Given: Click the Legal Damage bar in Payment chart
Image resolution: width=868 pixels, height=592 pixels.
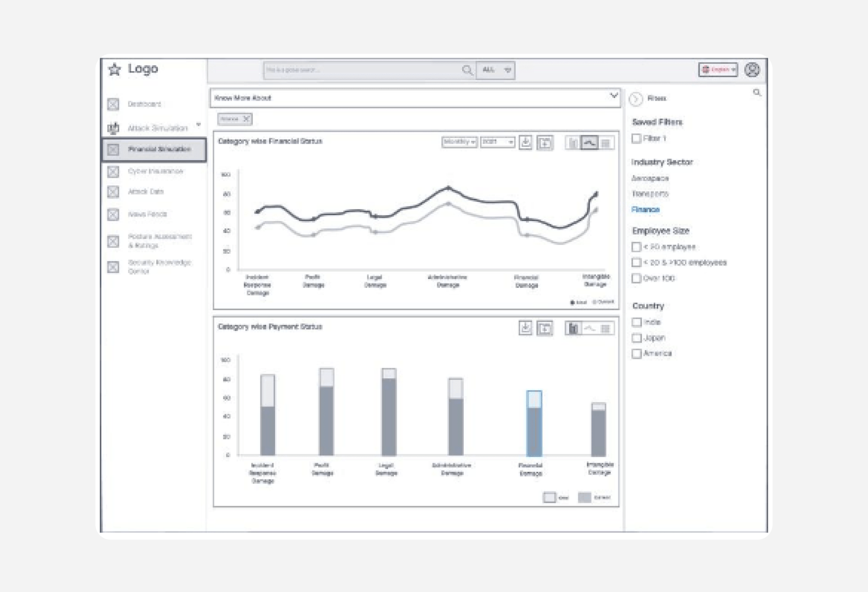Looking at the screenshot, I should [x=389, y=412].
